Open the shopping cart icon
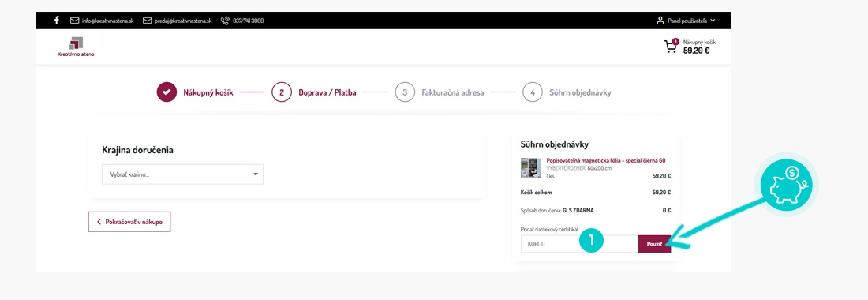 click(x=671, y=46)
